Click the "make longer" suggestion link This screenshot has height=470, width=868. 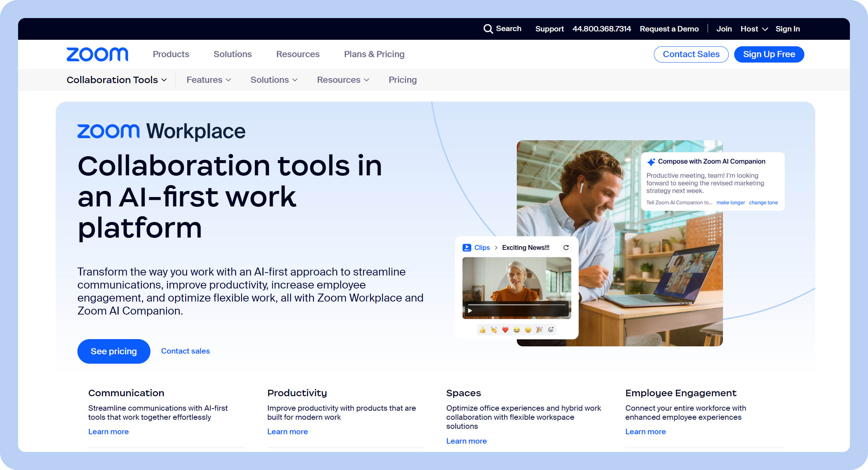730,203
